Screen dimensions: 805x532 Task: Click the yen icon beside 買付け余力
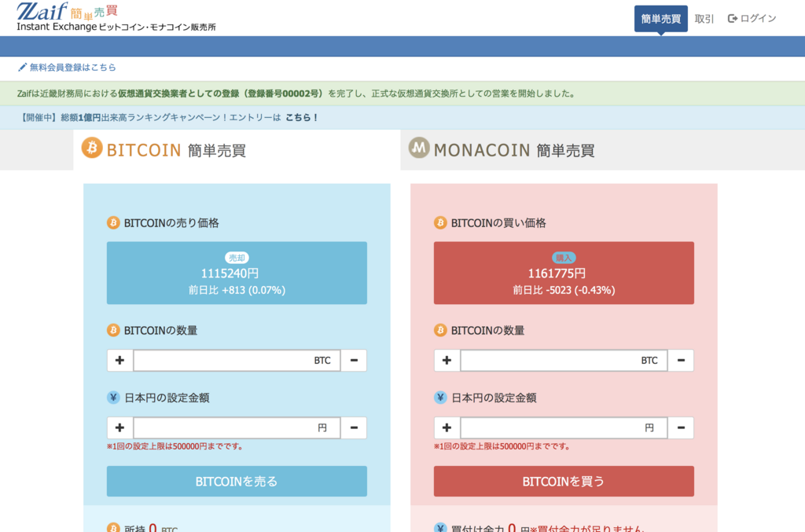(x=440, y=528)
